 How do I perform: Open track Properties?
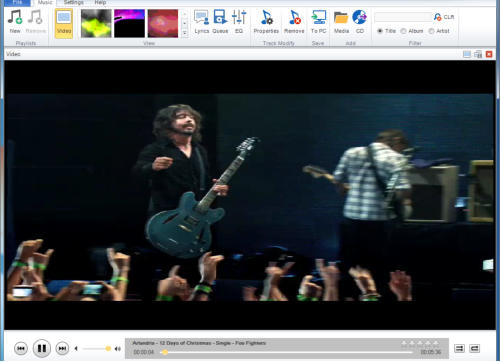[266, 22]
